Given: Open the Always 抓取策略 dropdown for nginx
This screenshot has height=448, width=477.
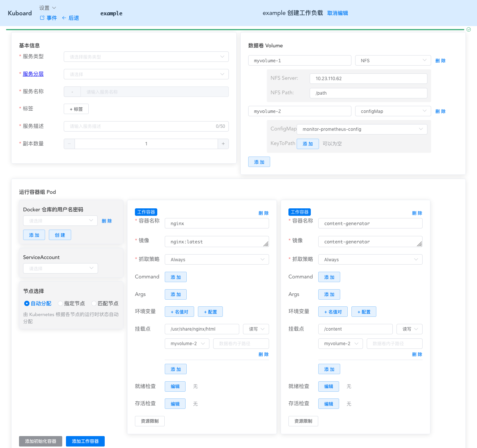Looking at the screenshot, I should click(217, 259).
